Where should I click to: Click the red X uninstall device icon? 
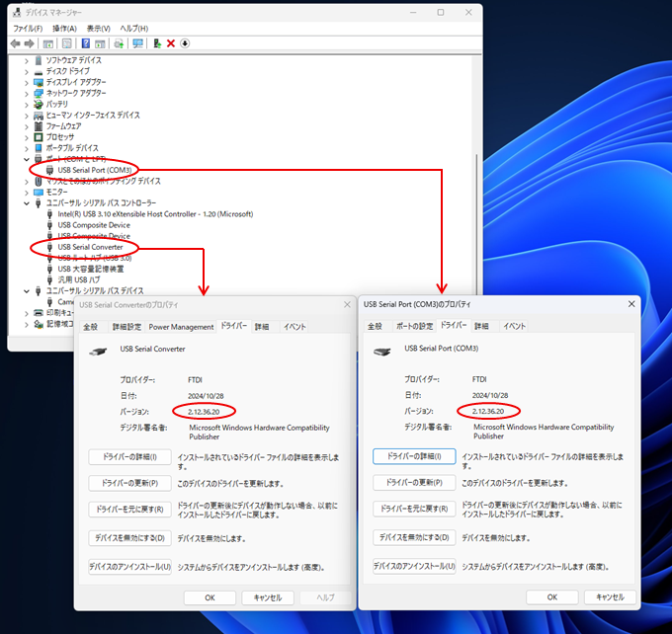coord(171,43)
